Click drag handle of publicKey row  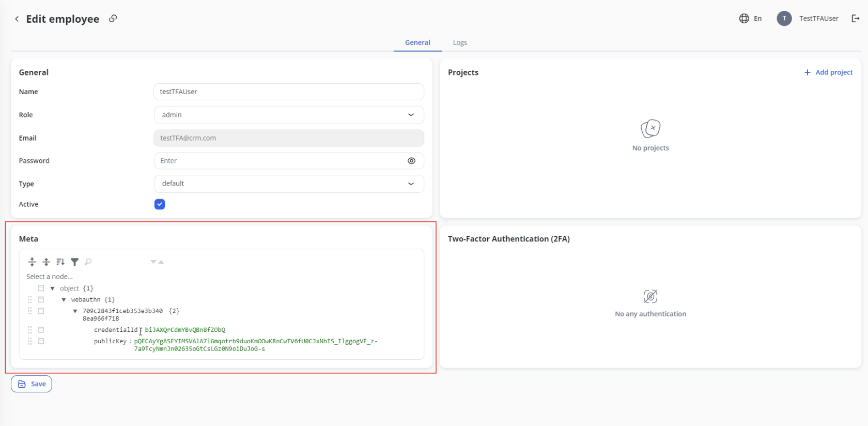(x=29, y=341)
